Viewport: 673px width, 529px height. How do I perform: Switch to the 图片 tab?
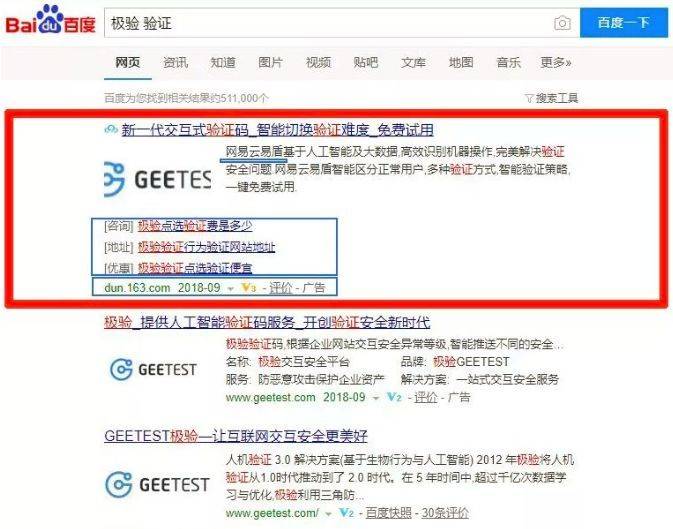click(270, 63)
